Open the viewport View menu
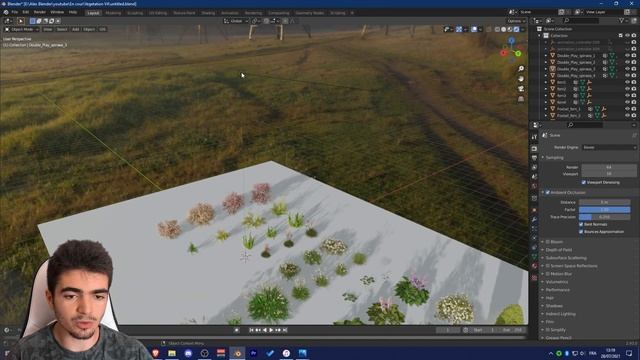 pyautogui.click(x=48, y=29)
